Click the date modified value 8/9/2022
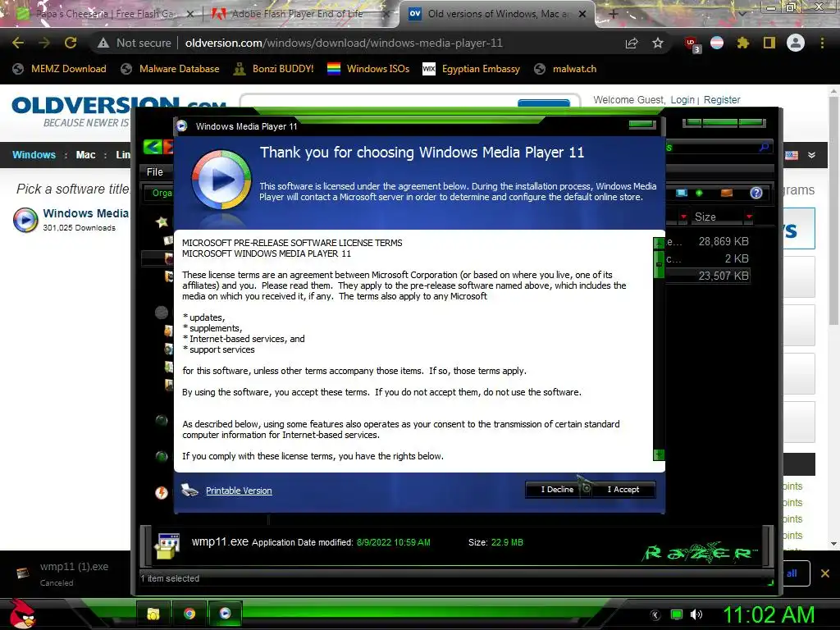Viewport: 840px width, 630px height. pyautogui.click(x=393, y=543)
